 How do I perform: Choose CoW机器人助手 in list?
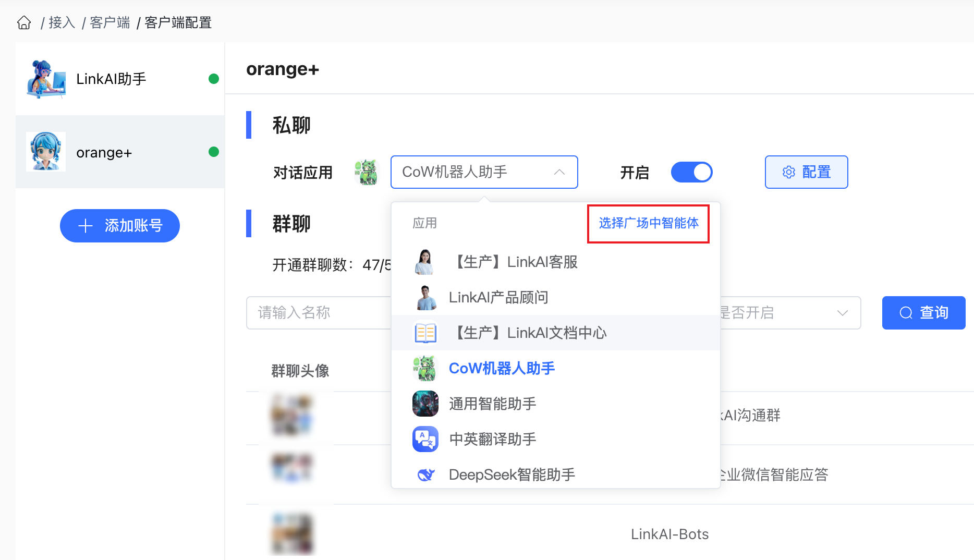[556, 368]
